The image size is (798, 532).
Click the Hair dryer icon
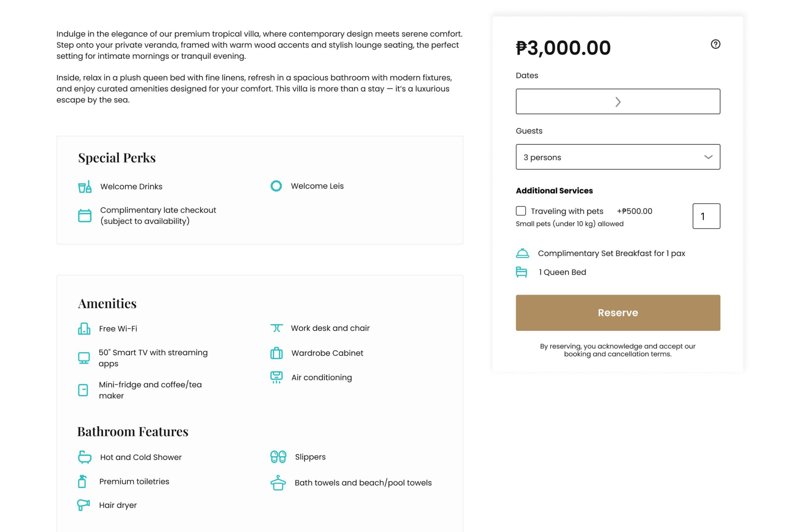tap(84, 505)
